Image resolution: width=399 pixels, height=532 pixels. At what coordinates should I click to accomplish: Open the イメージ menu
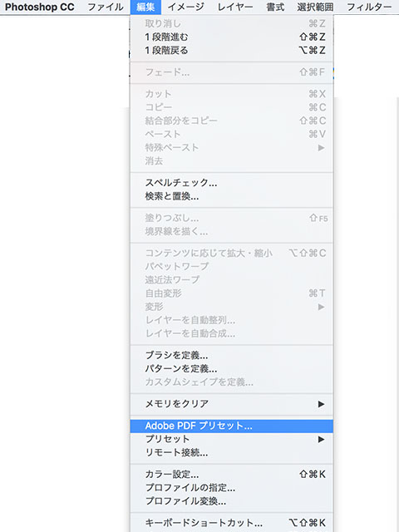pyautogui.click(x=186, y=7)
